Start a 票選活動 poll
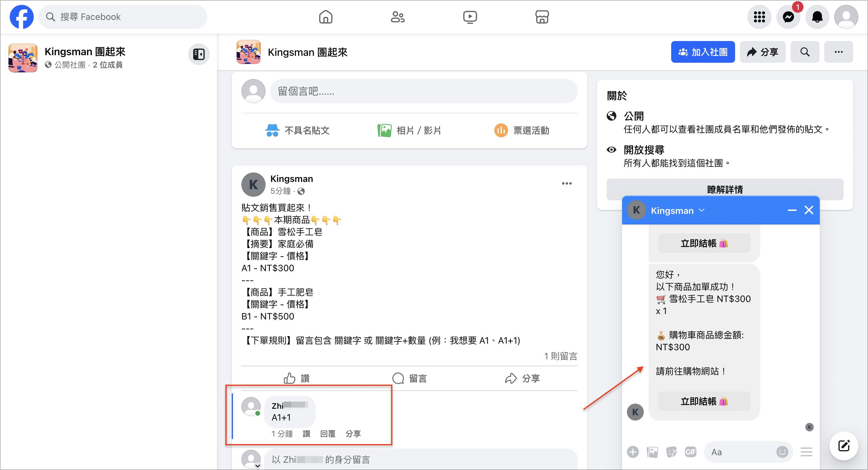 [x=522, y=130]
